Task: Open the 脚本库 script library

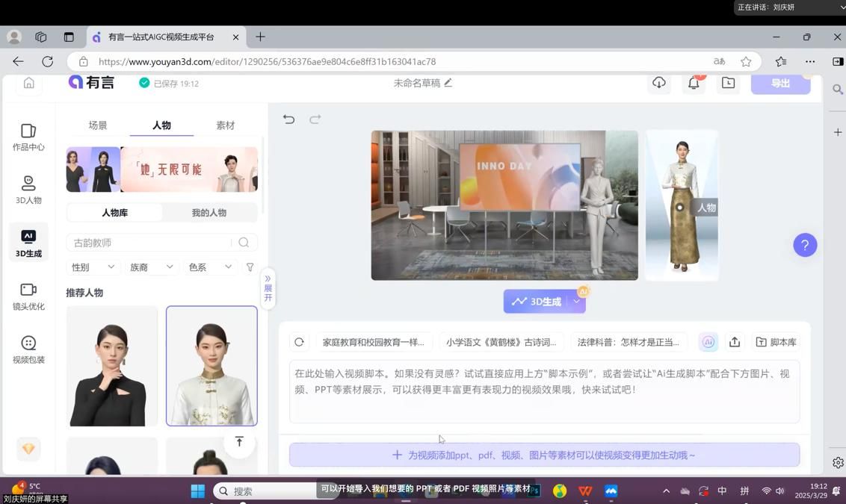Action: coord(776,342)
